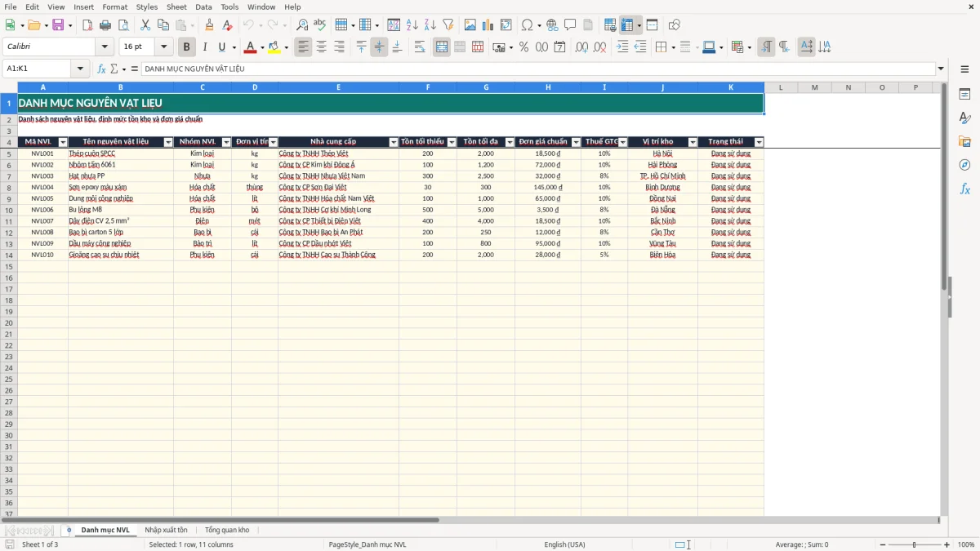The width and height of the screenshot is (980, 551).
Task: Click the 100% zoom level
Action: tap(966, 544)
